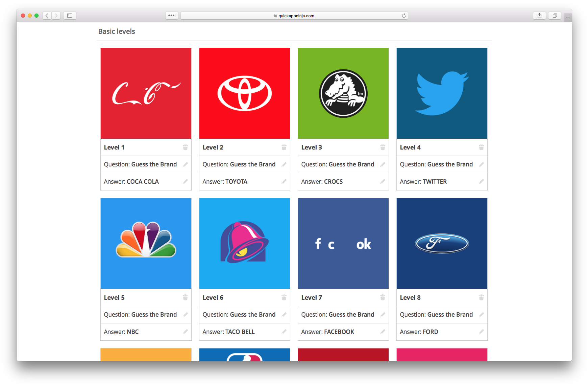588x386 pixels.
Task: Open a new tab with the plus button
Action: tap(568, 18)
